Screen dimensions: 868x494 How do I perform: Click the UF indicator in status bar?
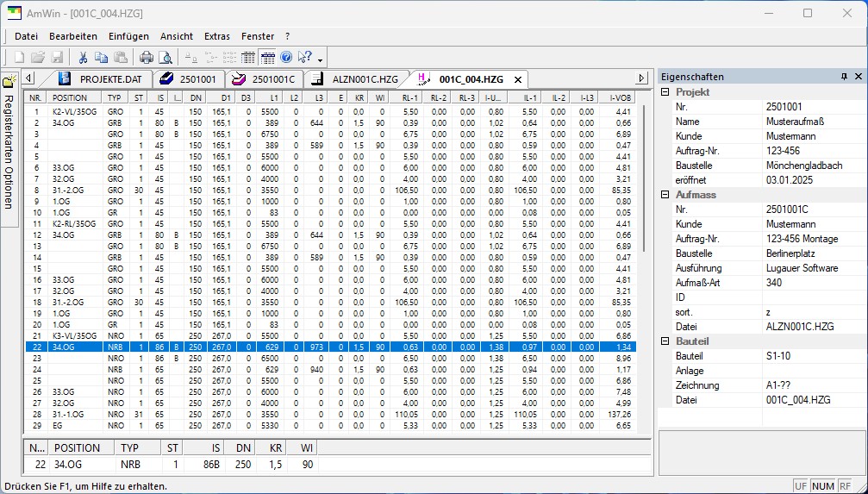pos(801,486)
